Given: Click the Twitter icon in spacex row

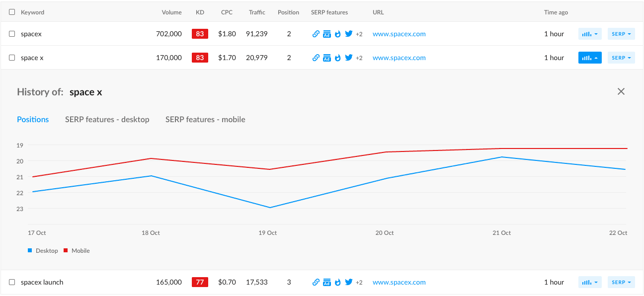Looking at the screenshot, I should pyautogui.click(x=349, y=34).
